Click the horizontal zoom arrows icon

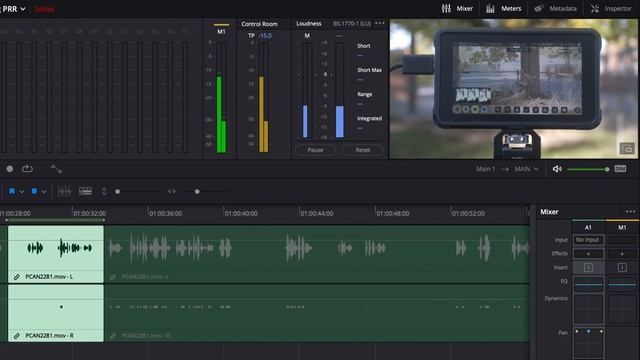[171, 191]
